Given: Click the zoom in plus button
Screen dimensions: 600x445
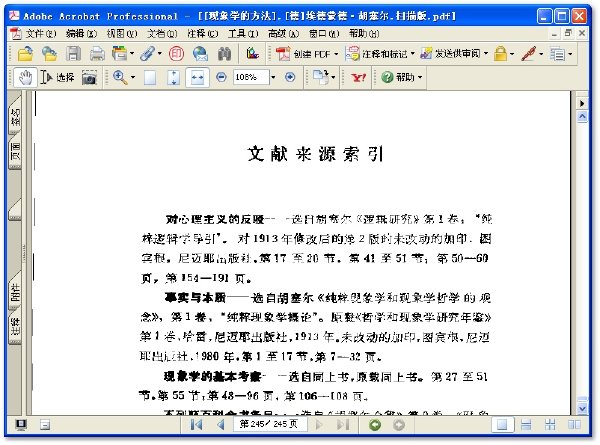Looking at the screenshot, I should [x=290, y=77].
